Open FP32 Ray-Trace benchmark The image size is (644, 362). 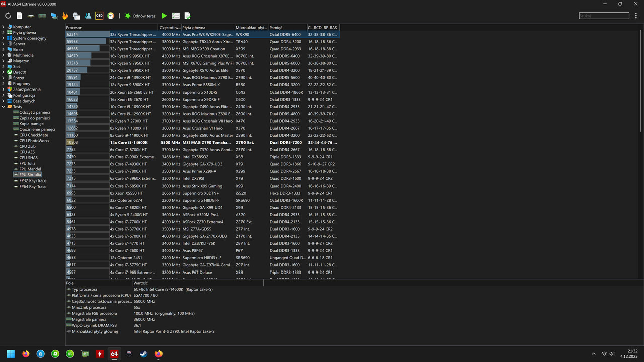point(33,180)
